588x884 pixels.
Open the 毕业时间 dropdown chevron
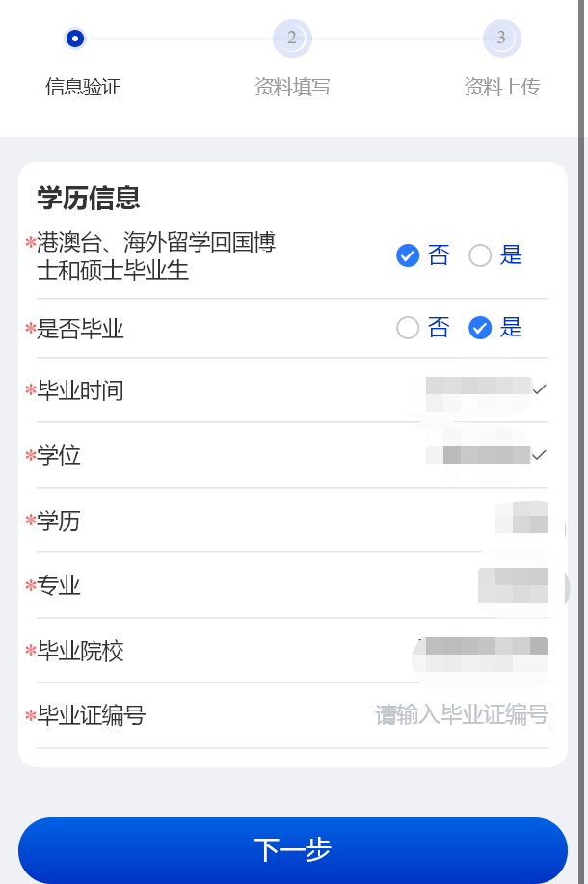[x=540, y=389]
